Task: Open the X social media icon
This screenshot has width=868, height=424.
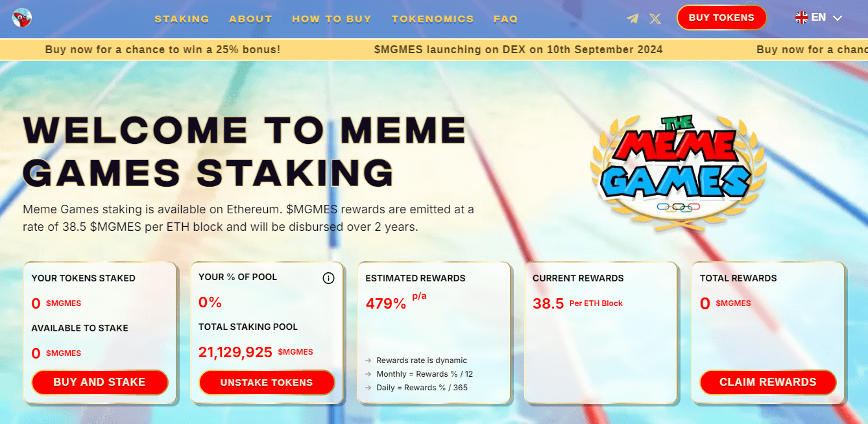Action: 655,19
